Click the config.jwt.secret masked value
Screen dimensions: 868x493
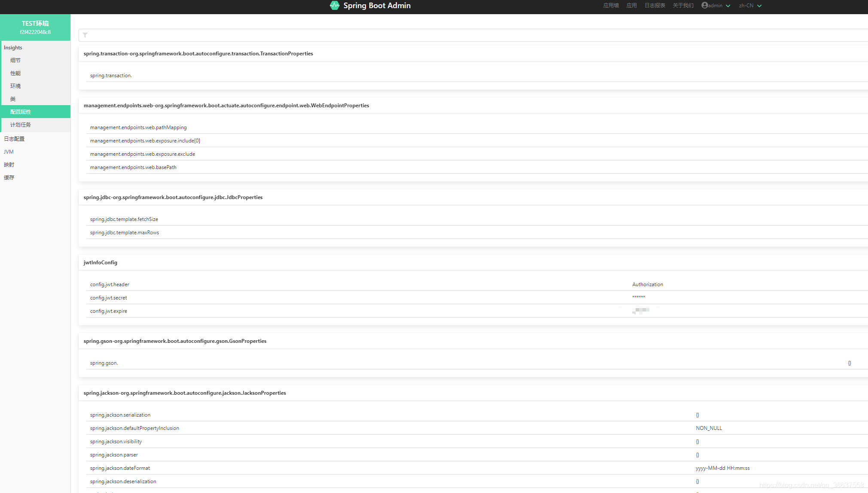(x=638, y=296)
